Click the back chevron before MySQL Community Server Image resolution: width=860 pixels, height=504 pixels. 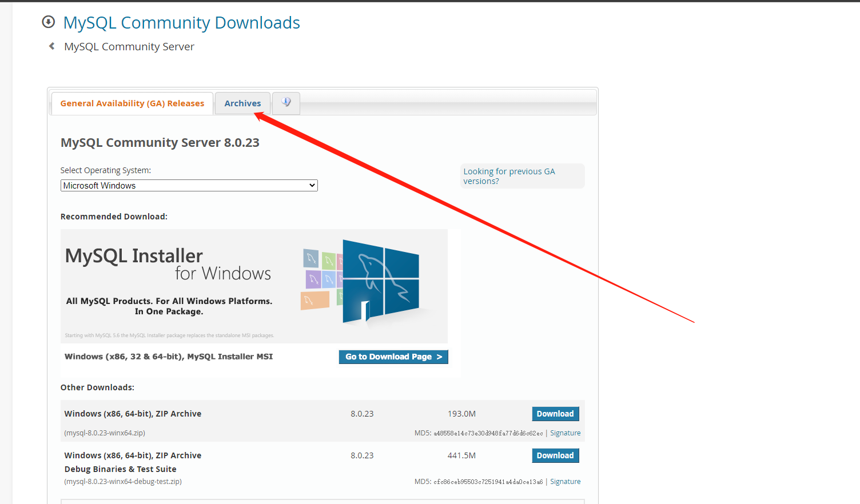click(x=52, y=46)
